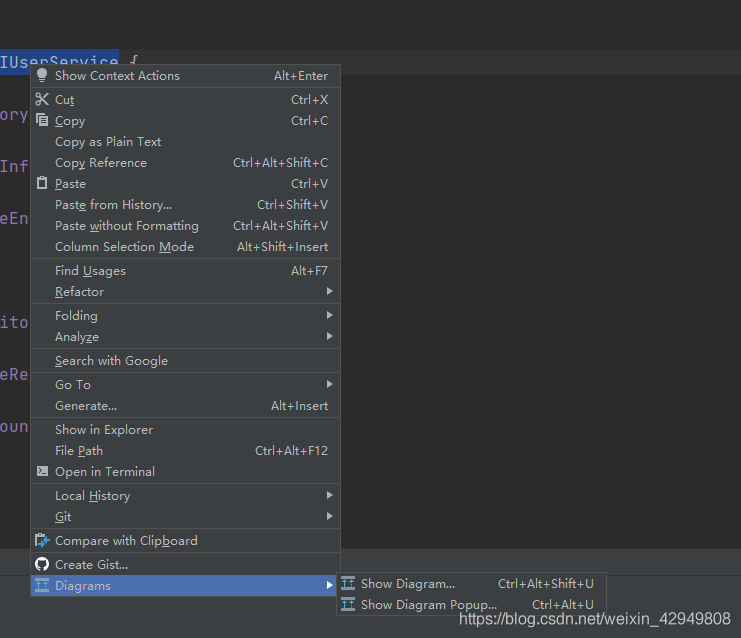Click the terminal icon beside Open in Terminal

tap(42, 471)
